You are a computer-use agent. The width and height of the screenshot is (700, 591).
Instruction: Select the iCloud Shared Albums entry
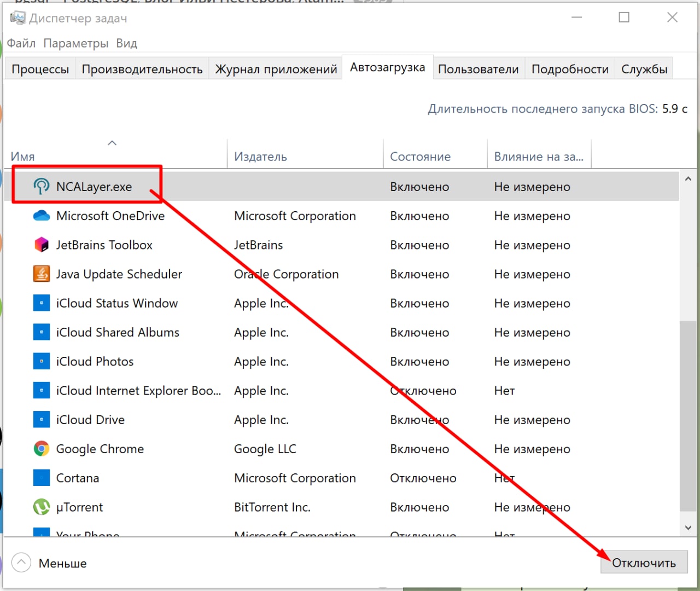point(118,332)
